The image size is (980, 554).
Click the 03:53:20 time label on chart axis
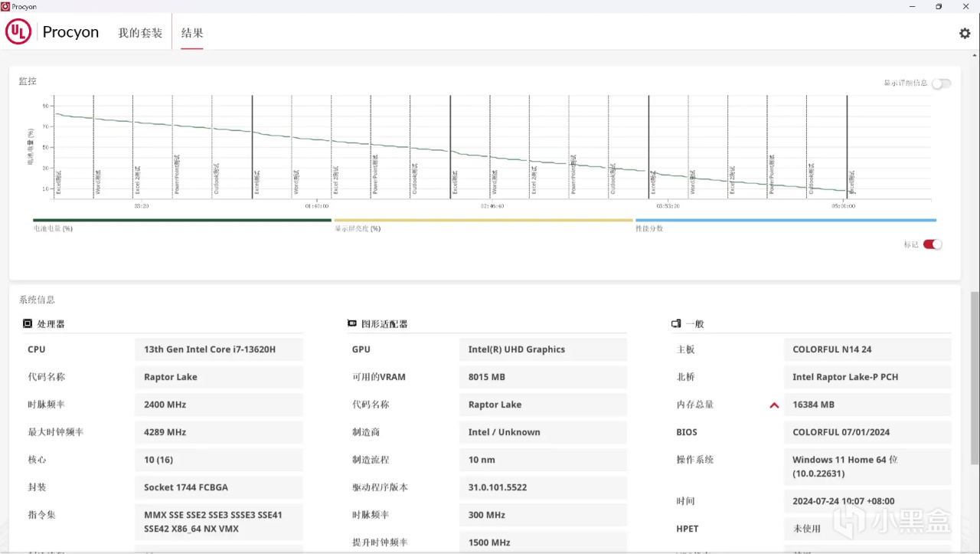click(668, 206)
